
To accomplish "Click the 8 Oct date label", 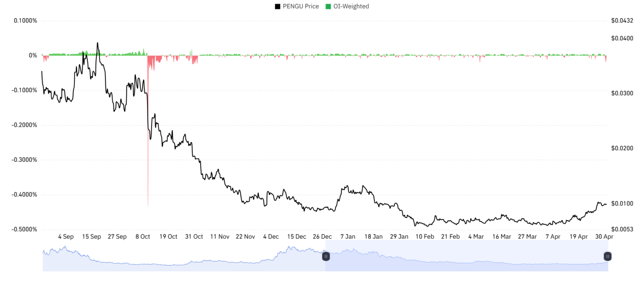I will click(143, 237).
